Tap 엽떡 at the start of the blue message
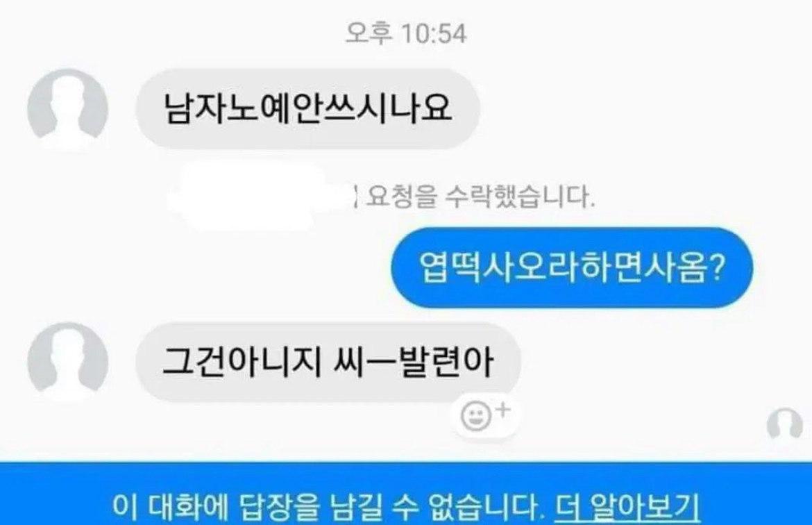812x525 pixels. (450, 268)
